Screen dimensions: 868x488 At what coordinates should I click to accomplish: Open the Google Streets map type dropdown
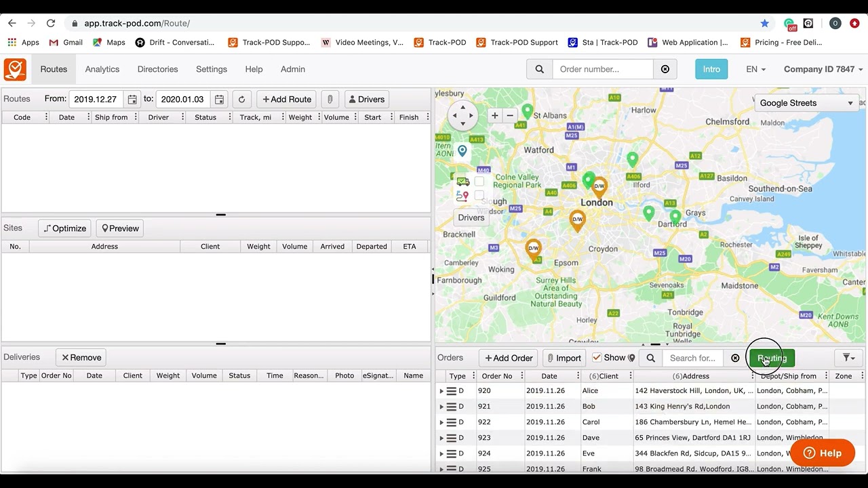(x=806, y=103)
